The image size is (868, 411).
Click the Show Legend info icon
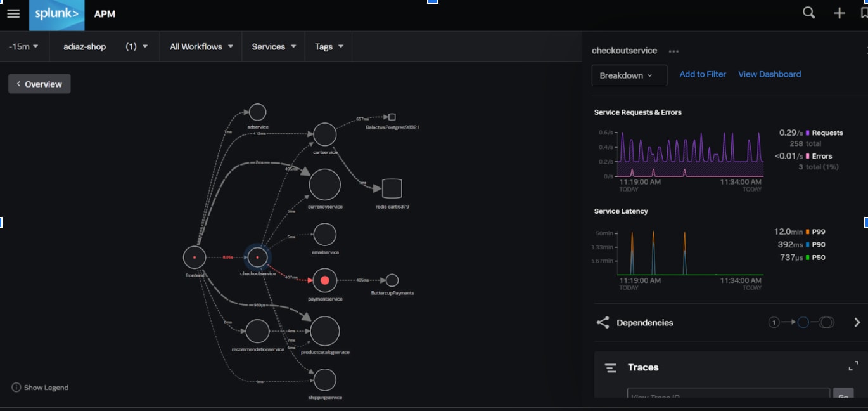16,388
